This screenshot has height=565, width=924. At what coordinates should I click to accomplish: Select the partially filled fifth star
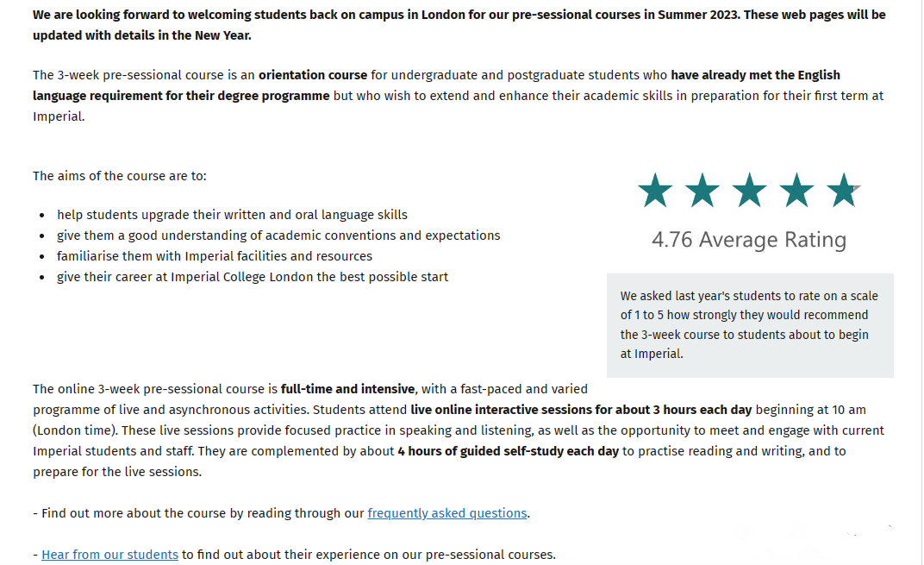(843, 191)
